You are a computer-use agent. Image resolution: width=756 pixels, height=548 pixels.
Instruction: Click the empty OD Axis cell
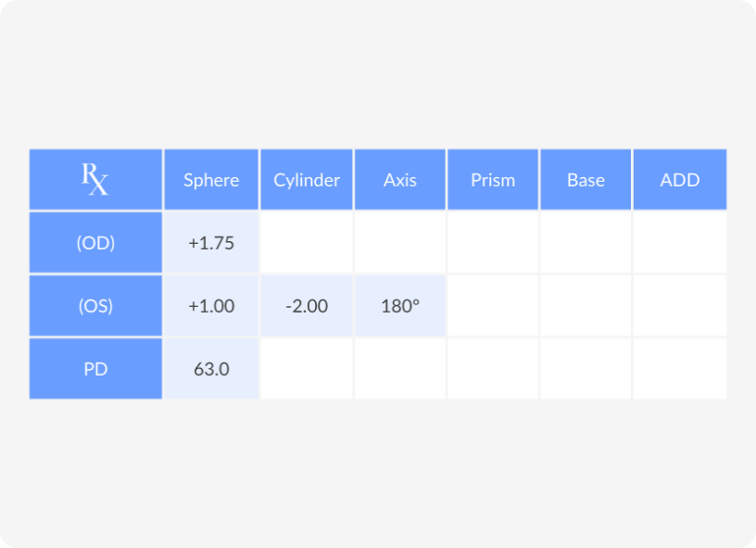[400, 242]
